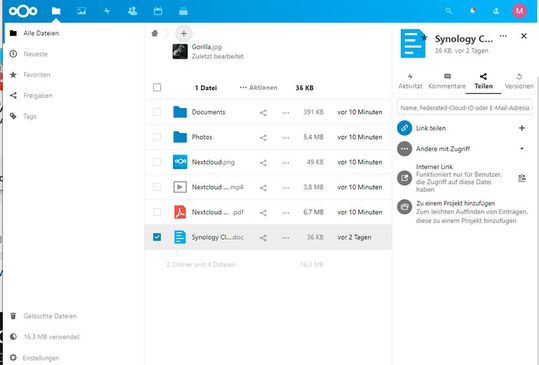Open the Aktionen dropdown menu
The image size is (539, 365).
(258, 88)
